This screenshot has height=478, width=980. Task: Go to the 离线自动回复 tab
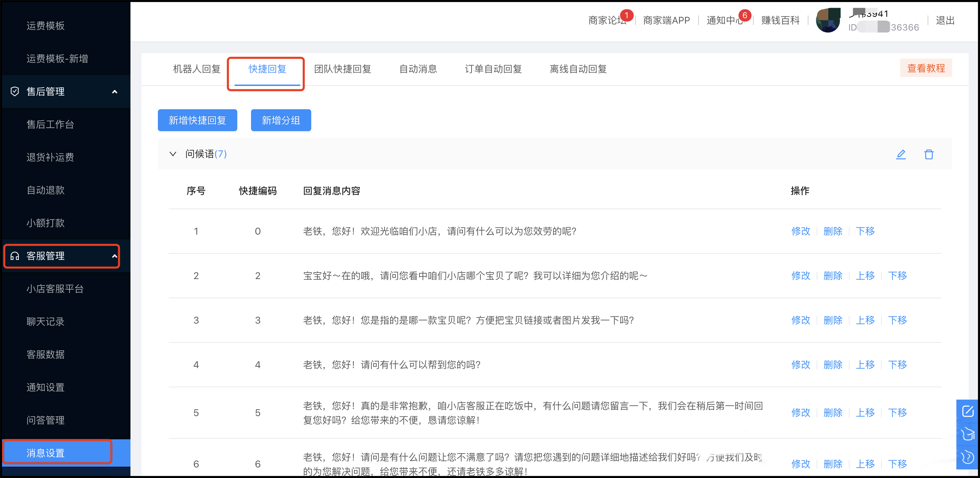pos(578,69)
